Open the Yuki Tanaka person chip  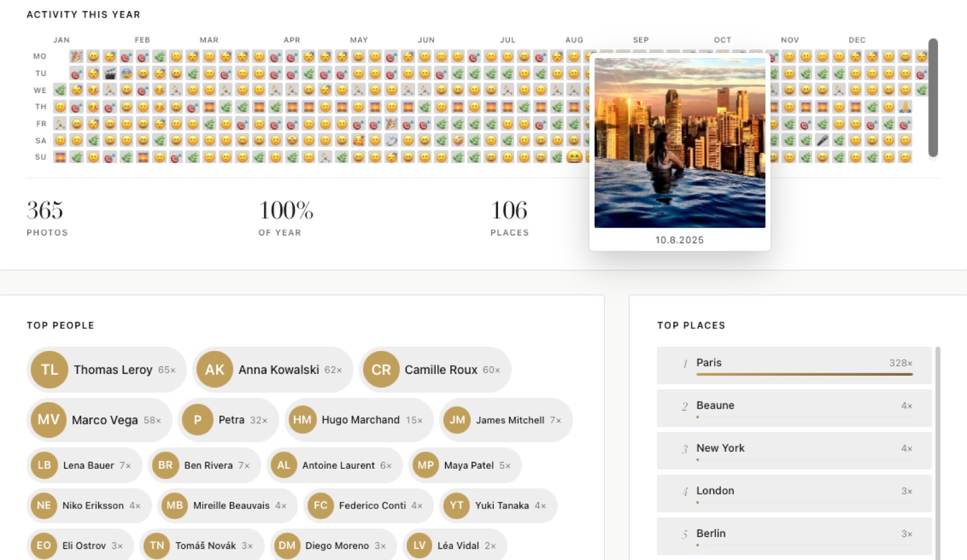pyautogui.click(x=499, y=506)
